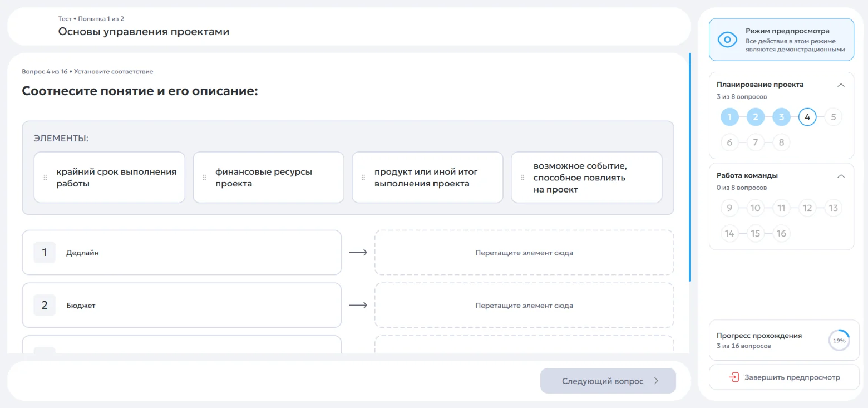868x408 pixels.
Task: Select the 'крайний срок выполнения работы' card
Action: (x=110, y=178)
